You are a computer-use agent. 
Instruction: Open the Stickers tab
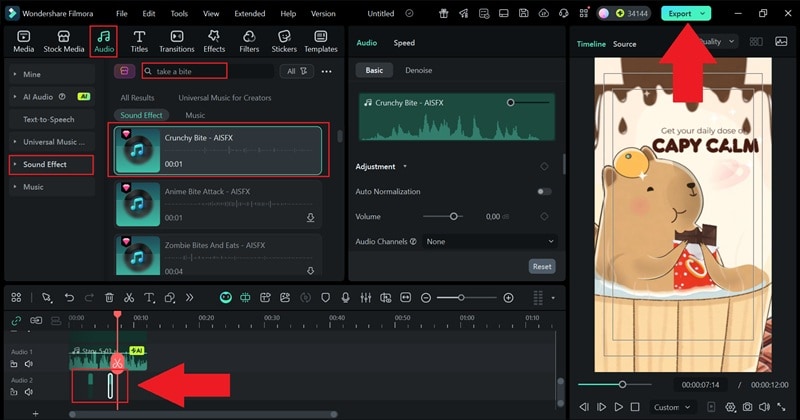284,41
